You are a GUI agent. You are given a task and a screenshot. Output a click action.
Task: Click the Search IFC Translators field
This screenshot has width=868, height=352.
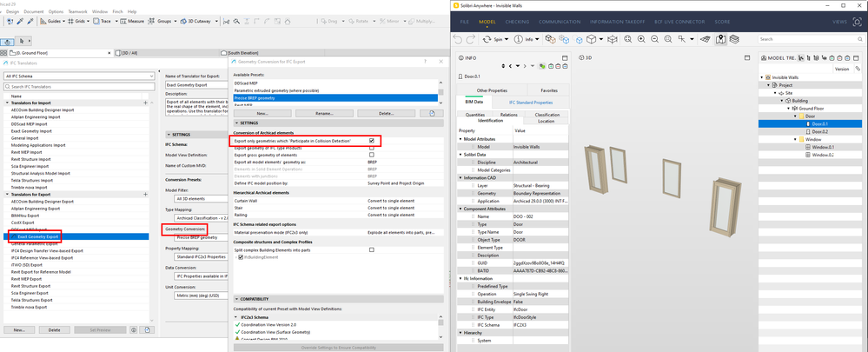click(x=77, y=88)
